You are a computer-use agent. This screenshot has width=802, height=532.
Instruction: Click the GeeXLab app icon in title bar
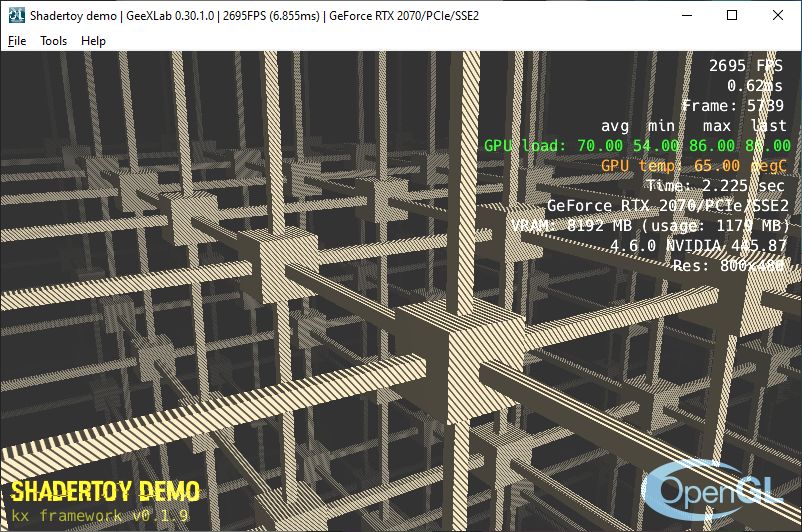coord(16,16)
